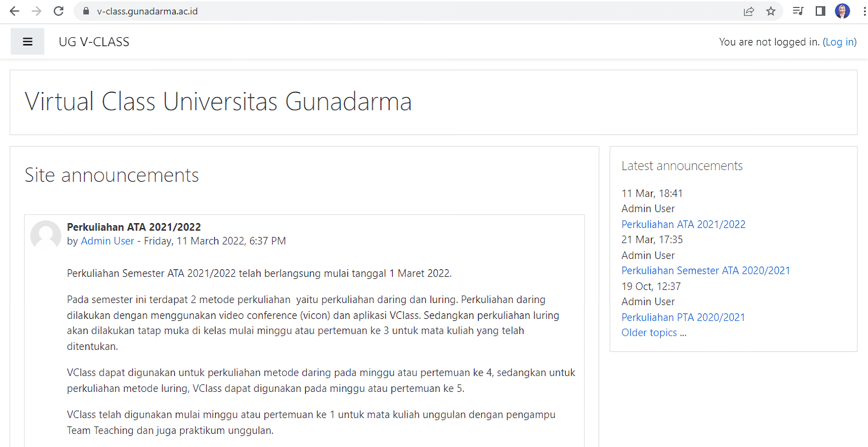Open the media control playlist icon
Screen dimensions: 868x447
[798, 11]
